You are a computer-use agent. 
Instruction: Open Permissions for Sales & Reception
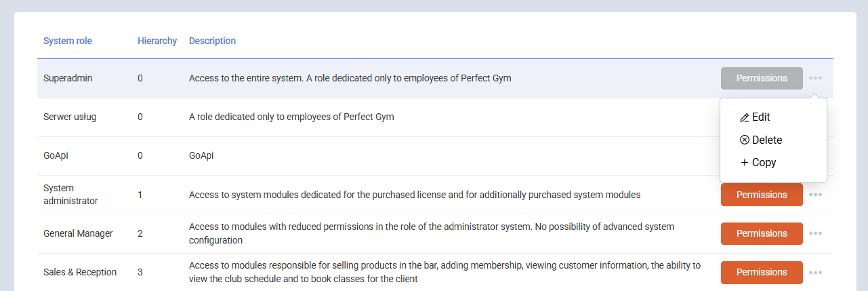click(x=762, y=273)
